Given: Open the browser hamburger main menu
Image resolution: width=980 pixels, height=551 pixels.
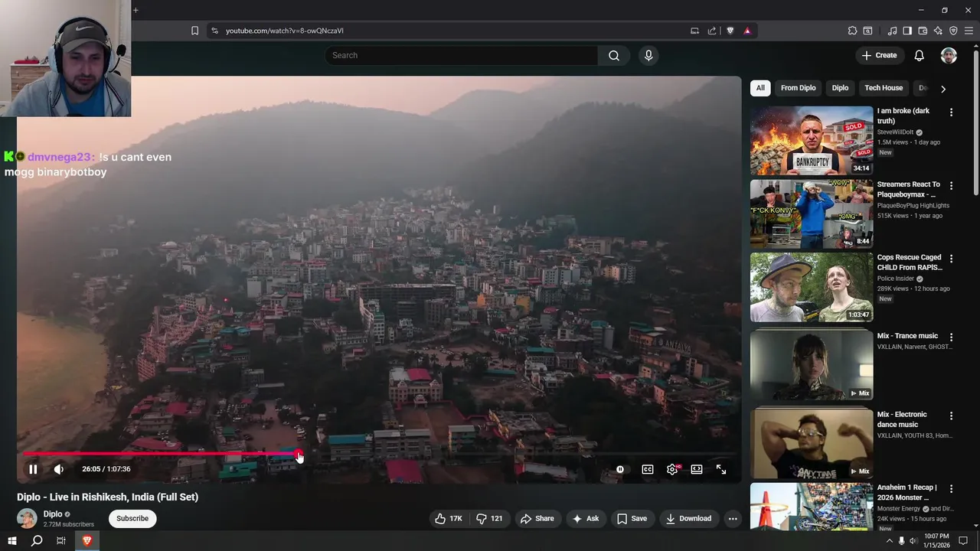Looking at the screenshot, I should [x=969, y=31].
